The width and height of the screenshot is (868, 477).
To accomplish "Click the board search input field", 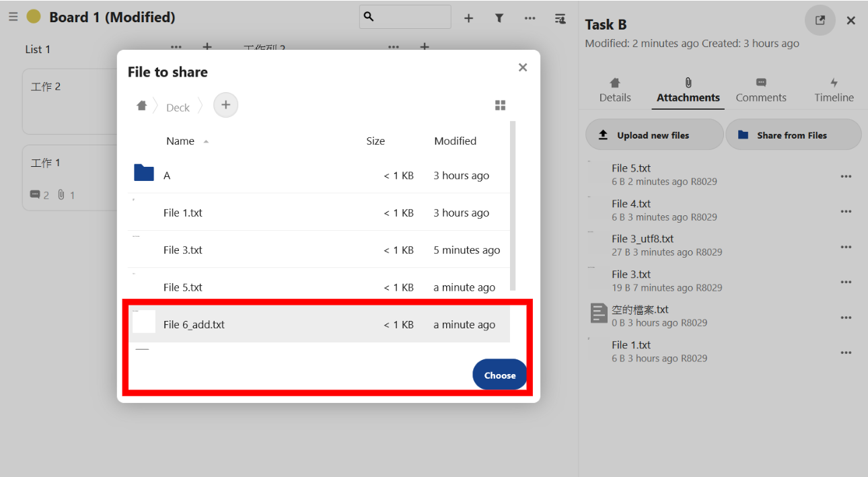I will 405,17.
